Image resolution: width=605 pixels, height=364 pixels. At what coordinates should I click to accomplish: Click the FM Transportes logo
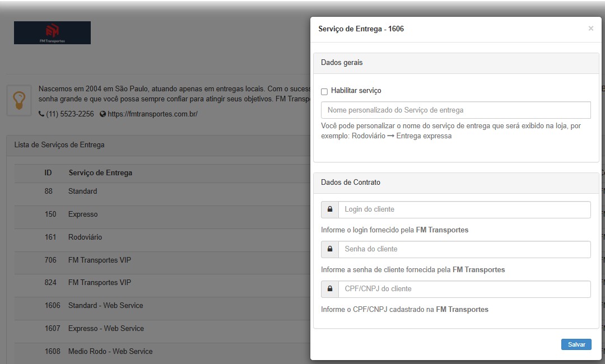pos(52,33)
